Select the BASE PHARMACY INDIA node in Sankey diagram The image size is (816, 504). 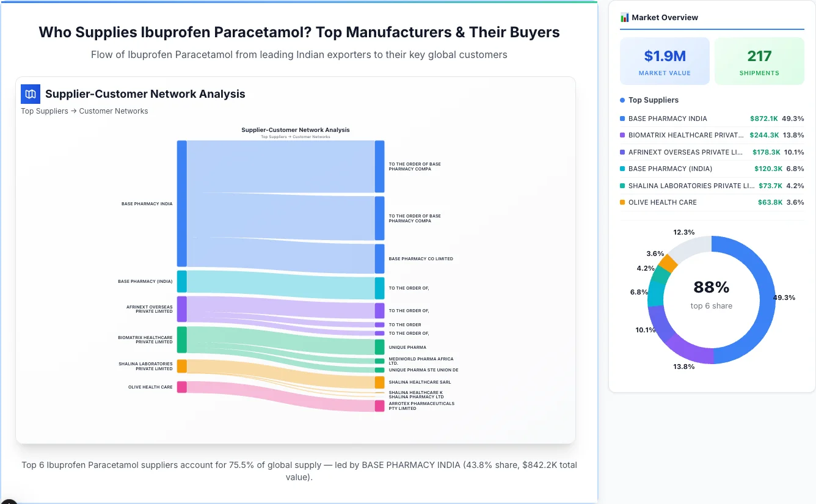tap(181, 203)
